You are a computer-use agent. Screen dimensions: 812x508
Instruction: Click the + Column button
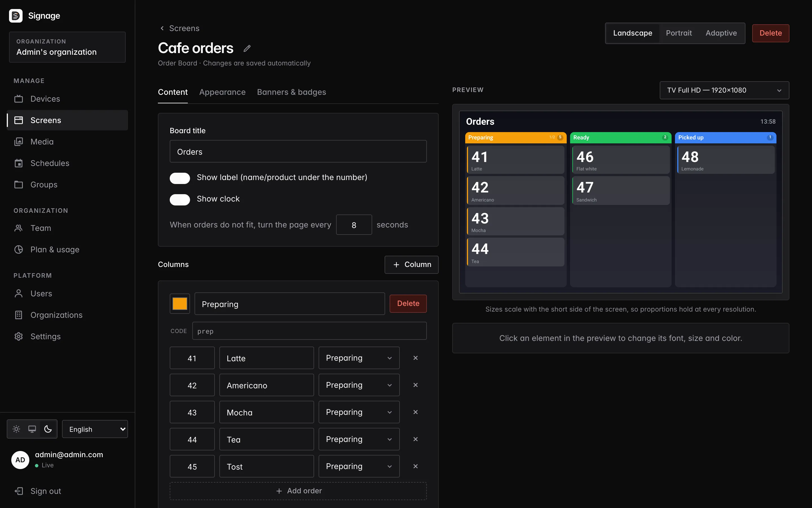411,265
